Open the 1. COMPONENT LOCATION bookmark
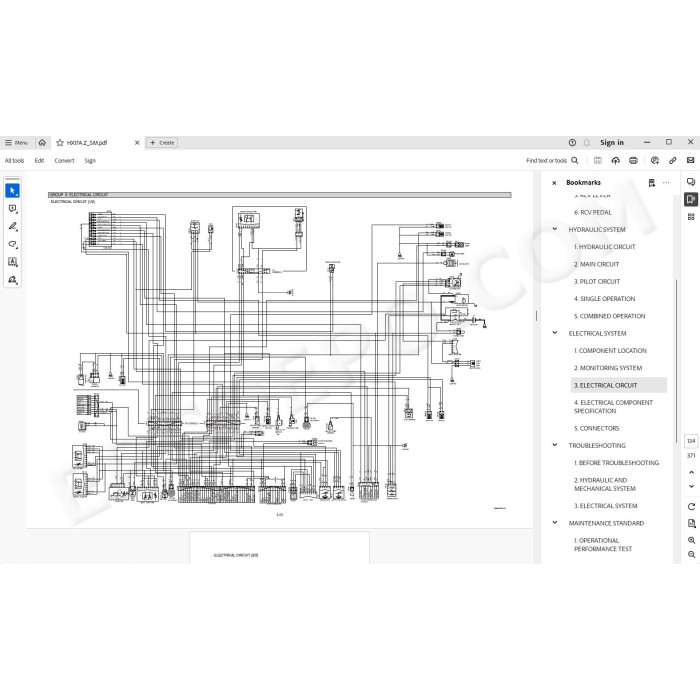 pyautogui.click(x=610, y=351)
